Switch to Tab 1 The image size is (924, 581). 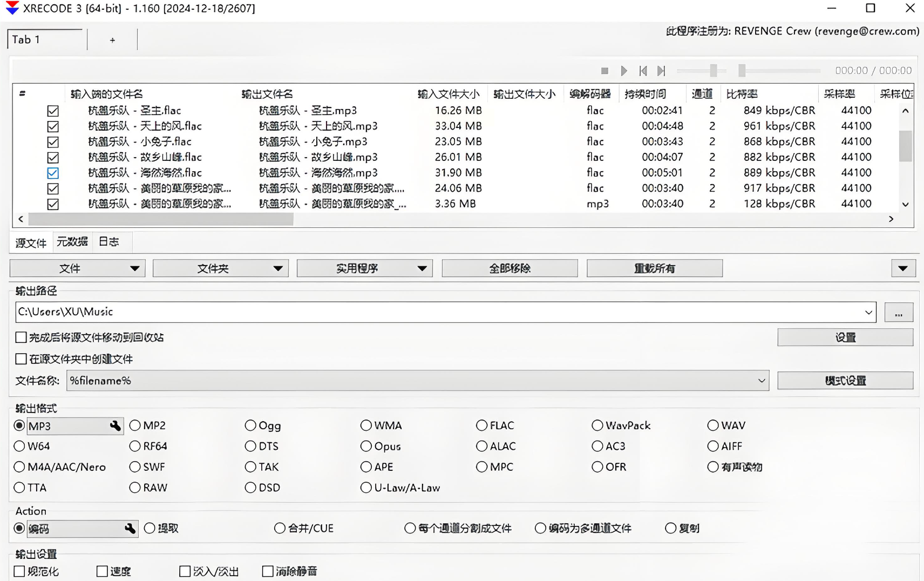(45, 39)
